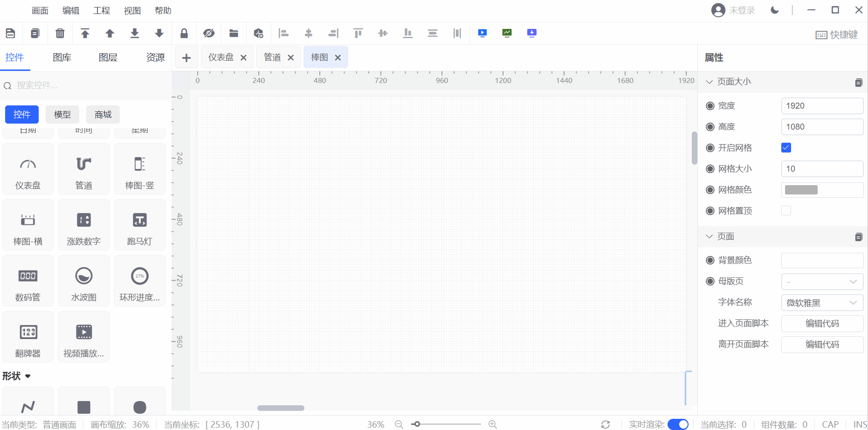Toggle the 实时渲染 switch
This screenshot has width=868, height=430.
click(x=678, y=424)
